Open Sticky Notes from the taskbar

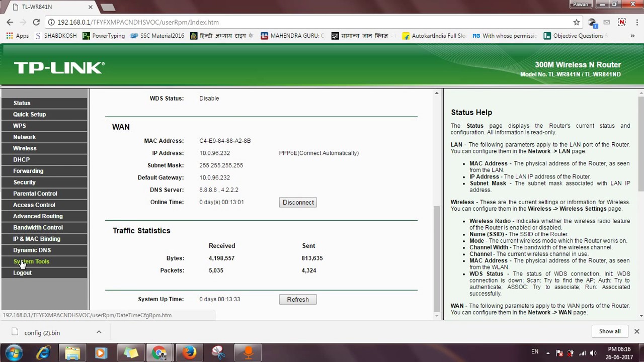(130, 353)
